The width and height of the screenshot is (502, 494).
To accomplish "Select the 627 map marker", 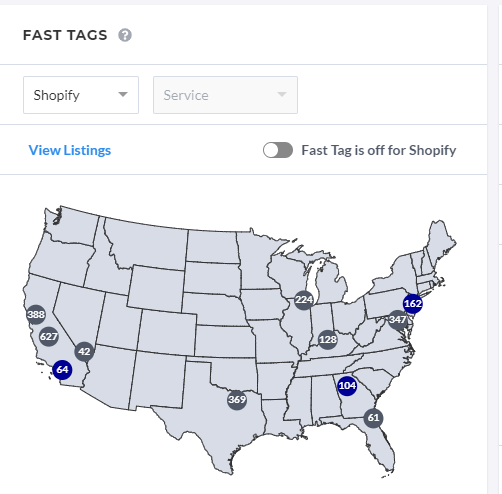I will [x=49, y=336].
